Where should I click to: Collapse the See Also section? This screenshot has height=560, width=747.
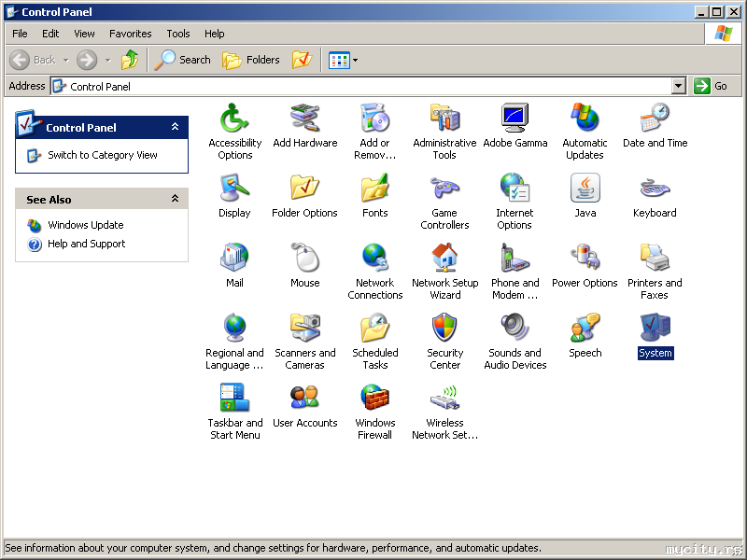click(175, 199)
